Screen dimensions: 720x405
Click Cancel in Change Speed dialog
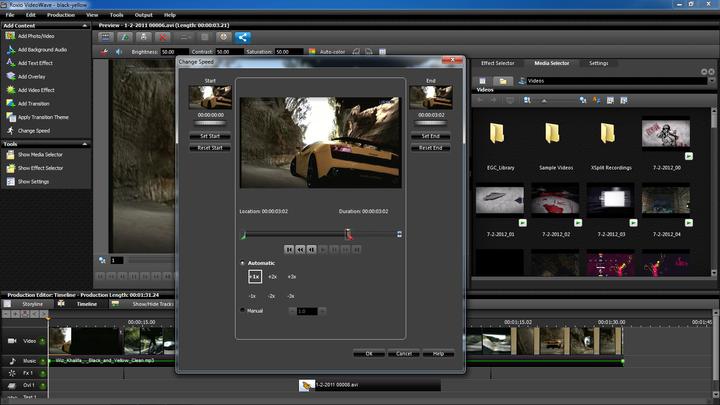(404, 354)
